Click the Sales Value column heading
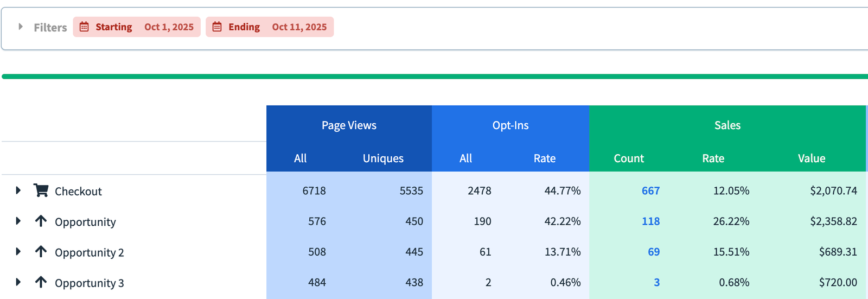The width and height of the screenshot is (868, 299). coord(811,158)
